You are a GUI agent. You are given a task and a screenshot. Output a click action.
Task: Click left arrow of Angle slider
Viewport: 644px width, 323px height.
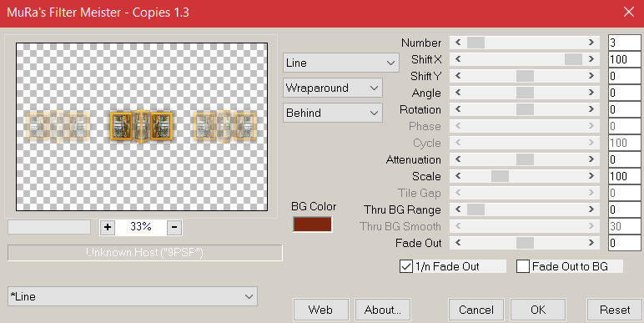458,93
